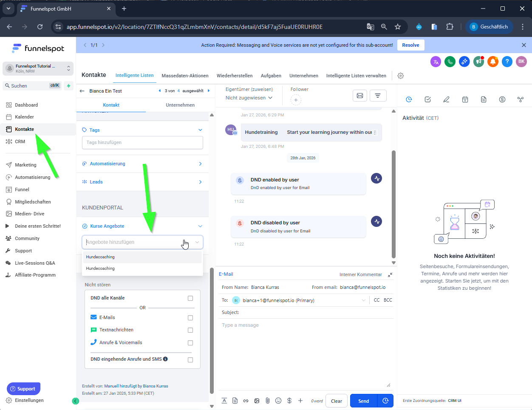Open text formatting options in composer
Image resolution: width=532 pixels, height=410 pixels.
(x=224, y=401)
